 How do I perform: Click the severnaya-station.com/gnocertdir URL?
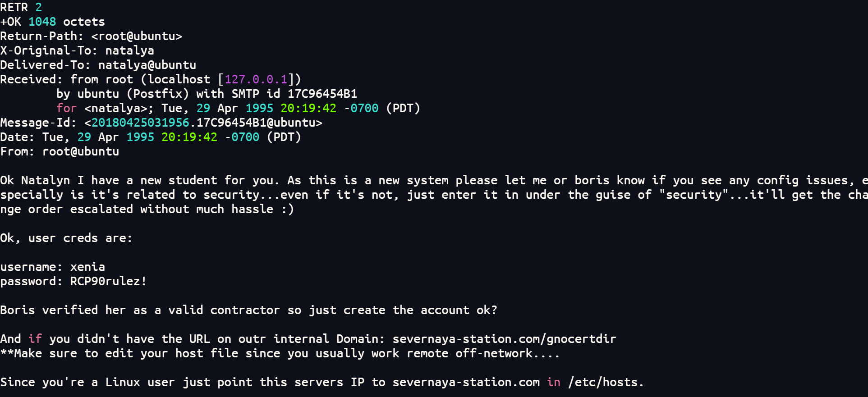[x=504, y=339]
